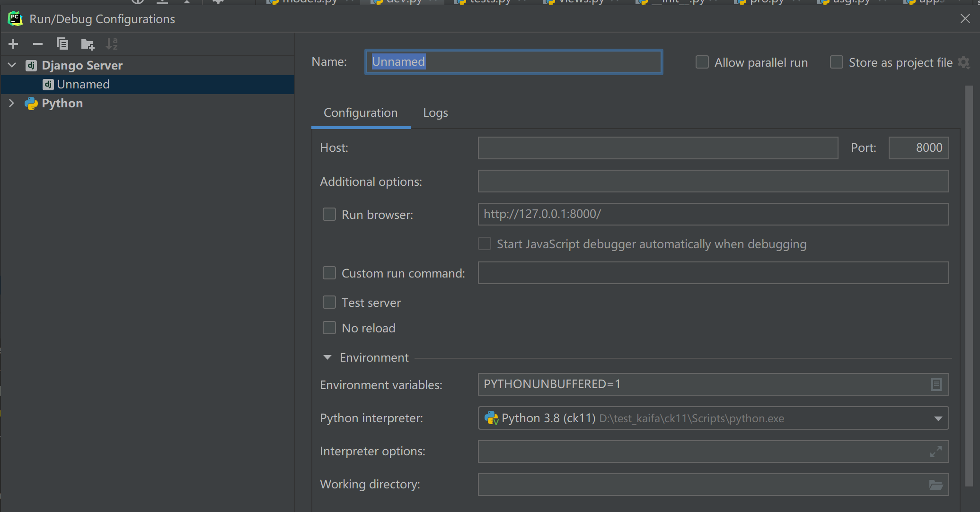Check the Run browser option
This screenshot has width=980, height=512.
tap(329, 215)
